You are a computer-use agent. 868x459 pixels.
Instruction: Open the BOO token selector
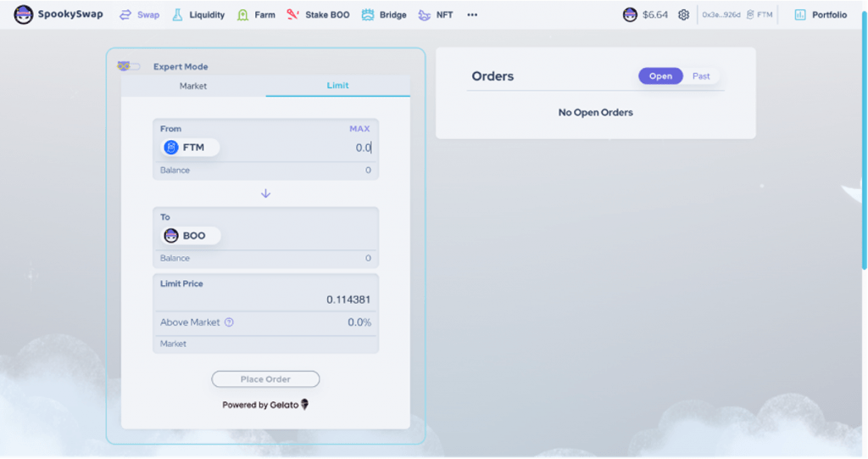coord(191,236)
